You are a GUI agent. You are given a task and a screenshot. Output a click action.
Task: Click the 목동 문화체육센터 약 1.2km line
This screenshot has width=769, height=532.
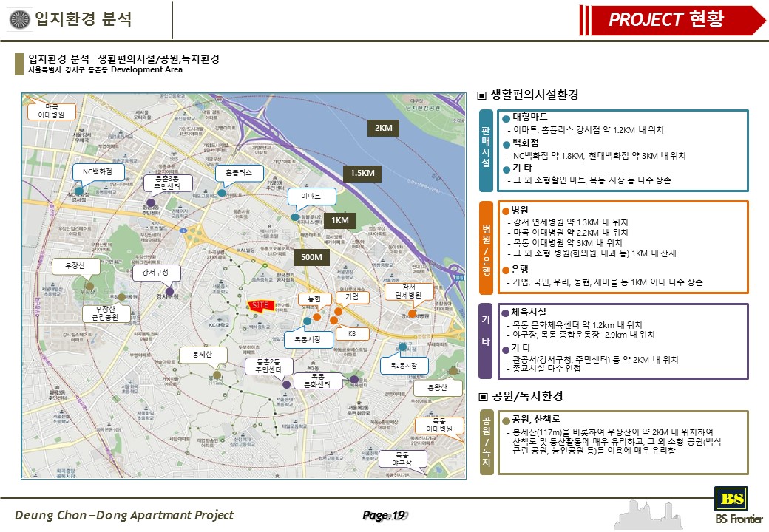point(575,325)
